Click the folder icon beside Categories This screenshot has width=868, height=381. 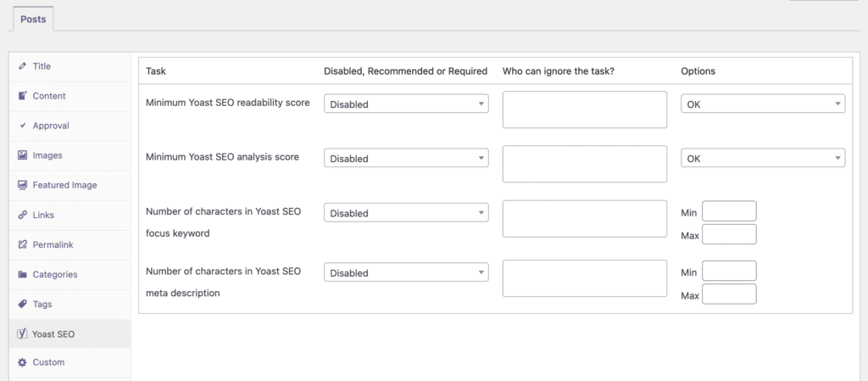(22, 274)
